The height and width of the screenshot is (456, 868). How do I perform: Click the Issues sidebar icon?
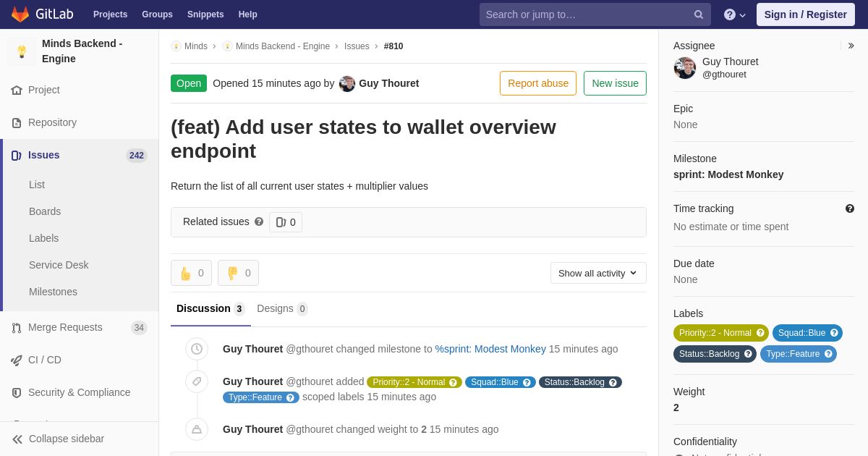[17, 156]
